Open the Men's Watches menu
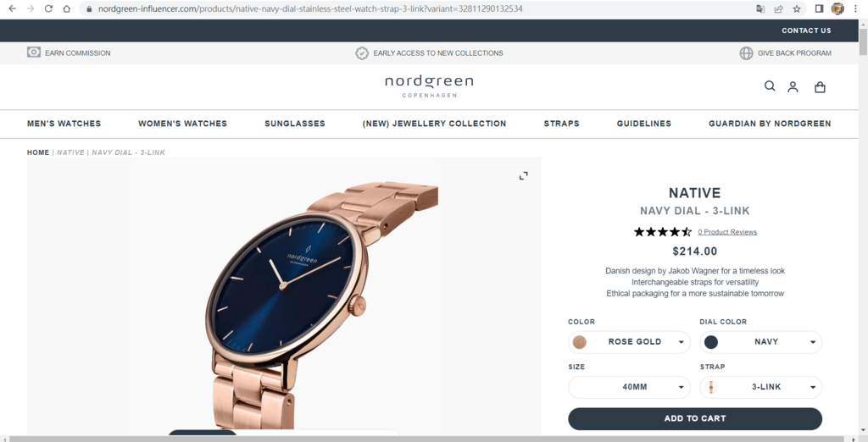868x442 pixels. point(64,124)
